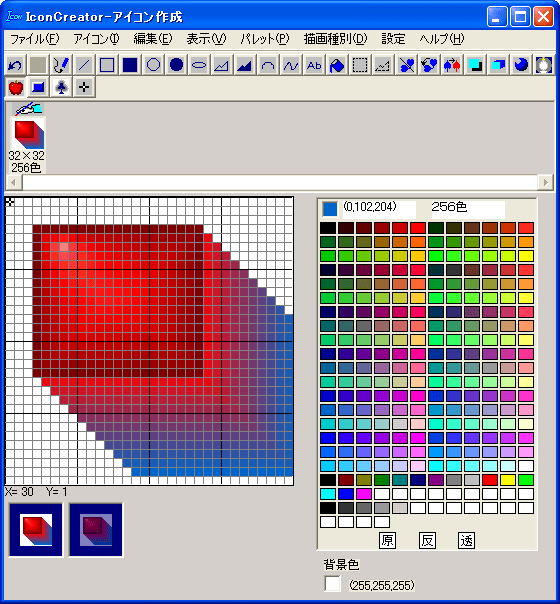
Task: Select the filled rectangle tool
Action: point(130,65)
